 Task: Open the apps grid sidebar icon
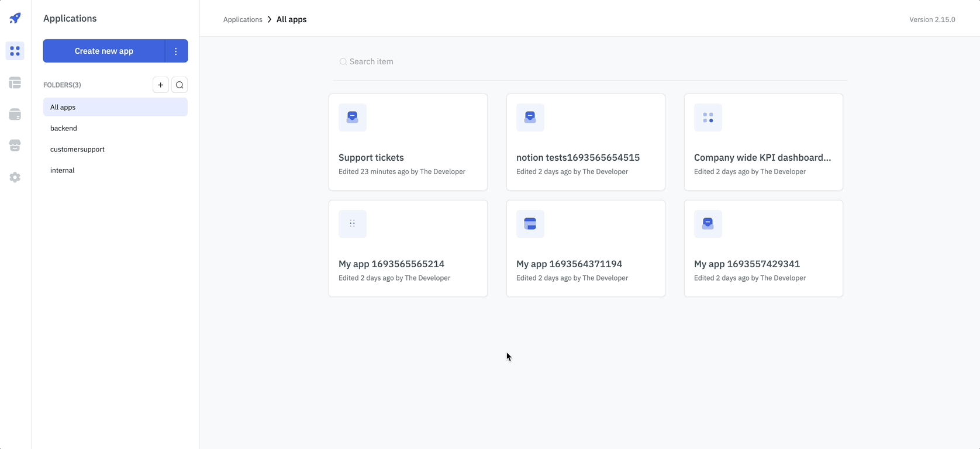tap(15, 51)
